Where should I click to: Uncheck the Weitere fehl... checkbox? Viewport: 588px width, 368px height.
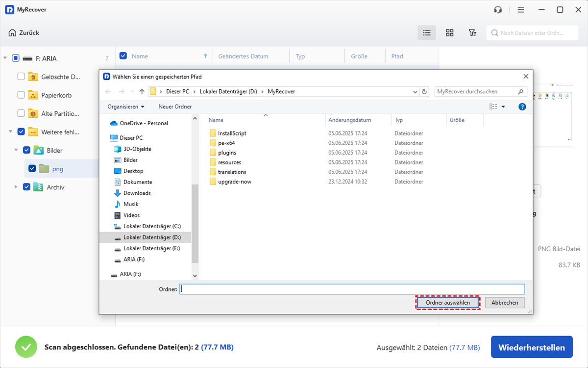point(21,131)
